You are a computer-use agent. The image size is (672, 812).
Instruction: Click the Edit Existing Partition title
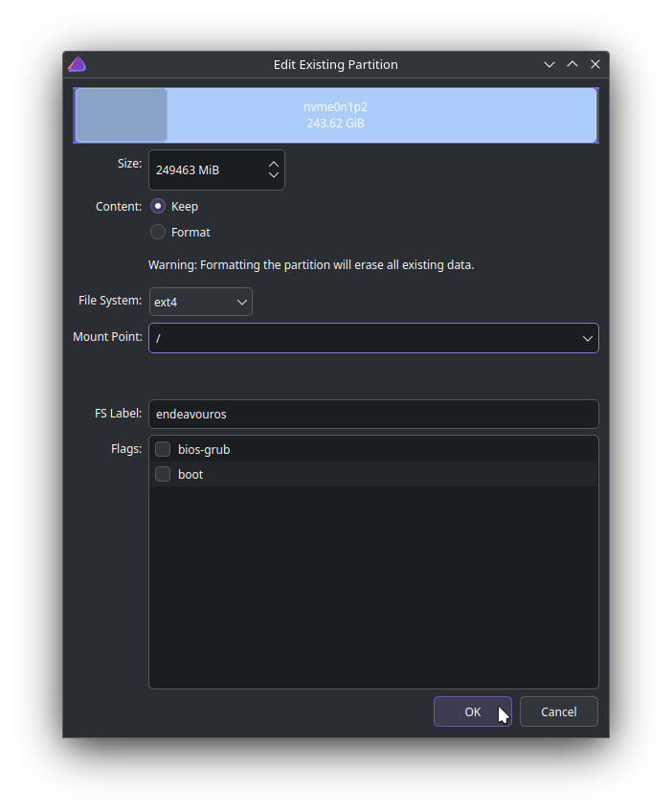pos(335,65)
